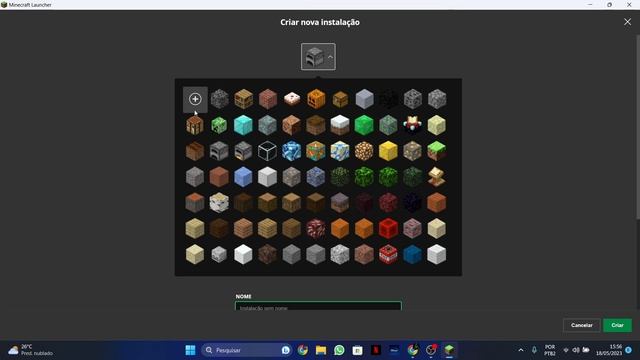The image size is (640, 360).
Task: Pick the transparent Glass block outline icon
Action: click(x=267, y=151)
